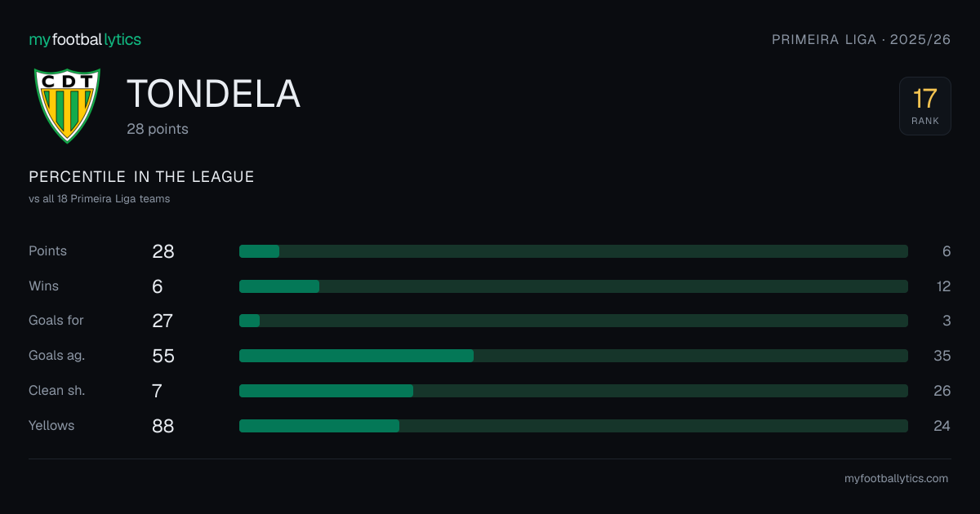Click the Goals ag. value 55
980x514 pixels.
(163, 356)
